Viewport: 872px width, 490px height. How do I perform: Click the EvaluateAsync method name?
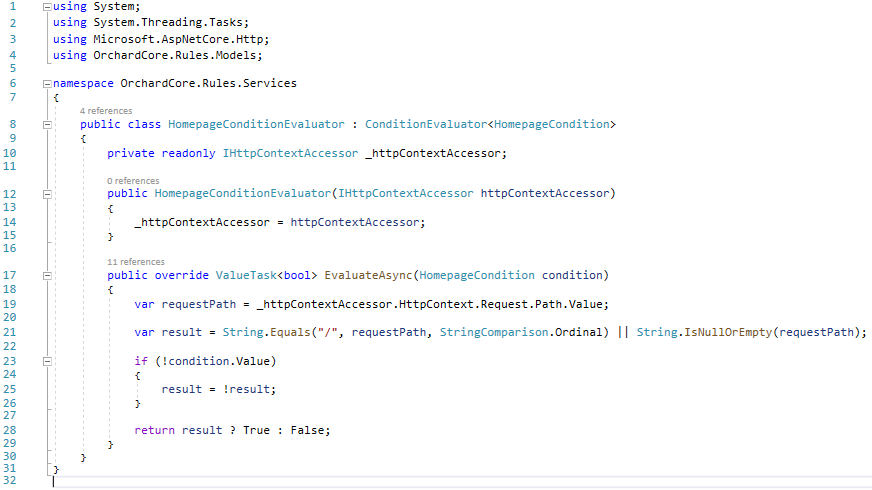pos(368,275)
